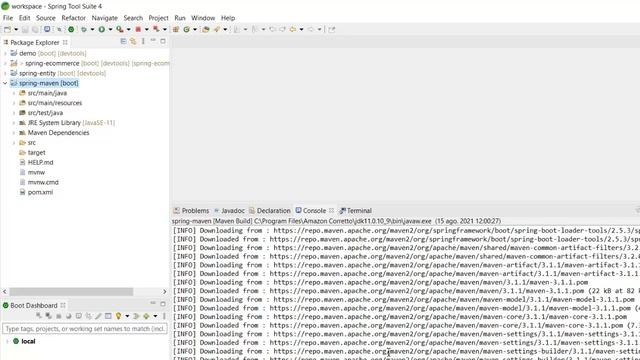The width and height of the screenshot is (640, 360).
Task: Click the Search flashlight toolbar icon
Action: [217, 29]
